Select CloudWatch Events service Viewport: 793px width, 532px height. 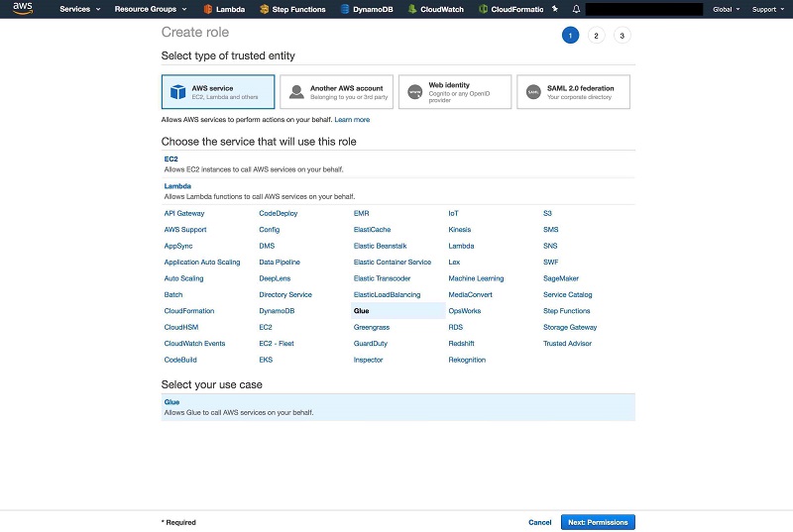194,344
